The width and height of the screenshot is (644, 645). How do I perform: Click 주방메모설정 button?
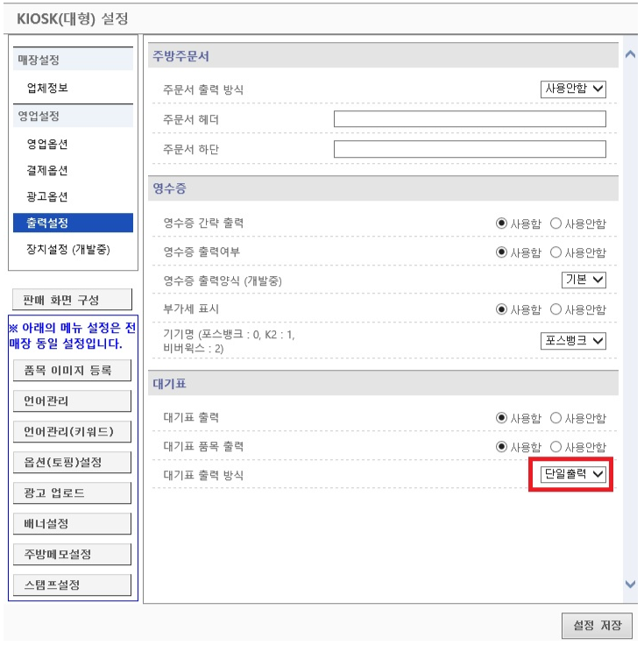point(73,554)
